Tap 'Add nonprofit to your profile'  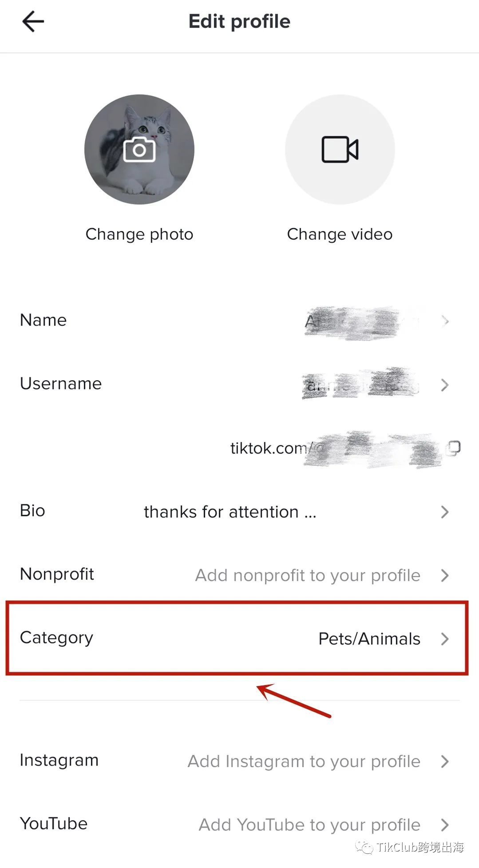coord(308,575)
